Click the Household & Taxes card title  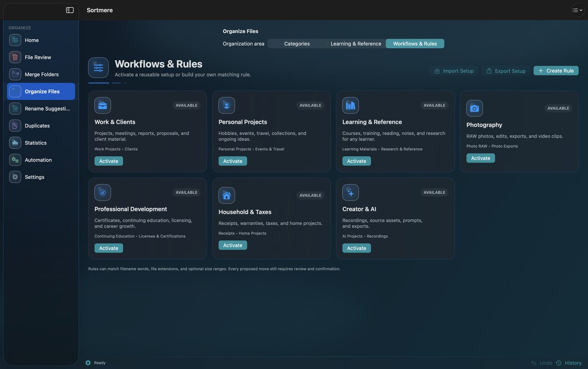click(x=245, y=212)
